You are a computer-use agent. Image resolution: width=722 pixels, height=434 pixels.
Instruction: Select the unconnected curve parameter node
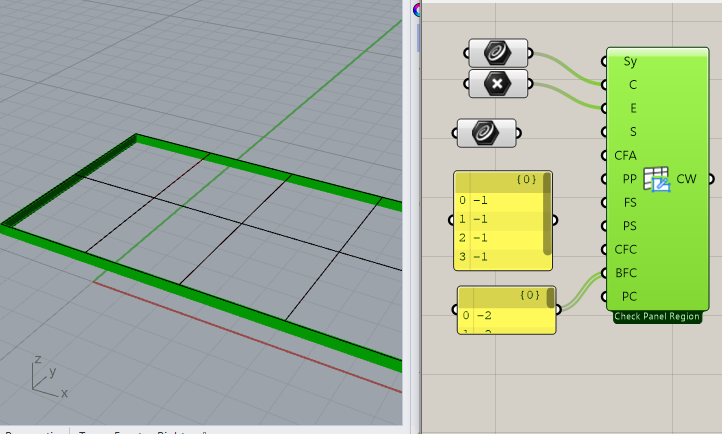(x=486, y=133)
